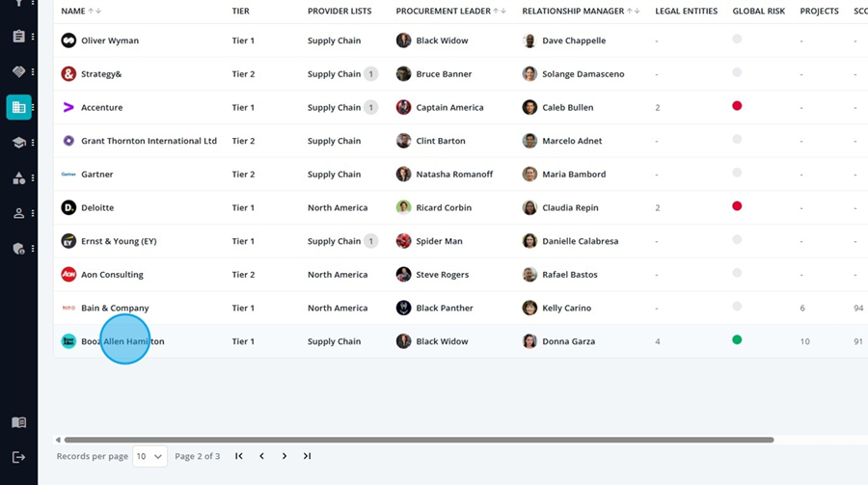The image size is (868, 485).
Task: Sort by the Name column arrows
Action: point(95,11)
